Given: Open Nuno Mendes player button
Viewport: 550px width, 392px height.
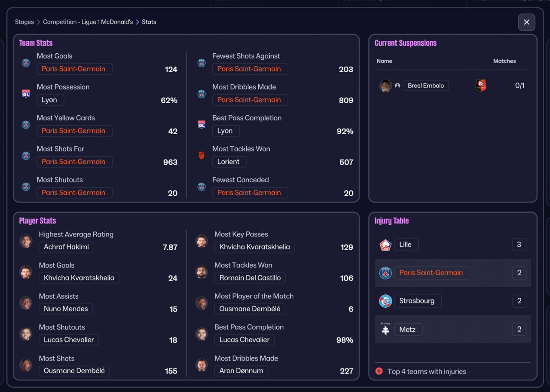Looking at the screenshot, I should (x=66, y=309).
